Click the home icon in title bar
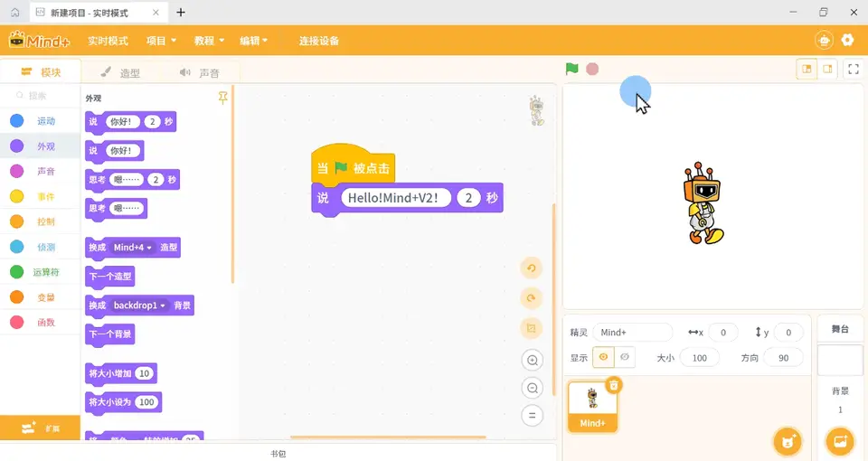Screen dimensions: 868x461 coord(15,12)
